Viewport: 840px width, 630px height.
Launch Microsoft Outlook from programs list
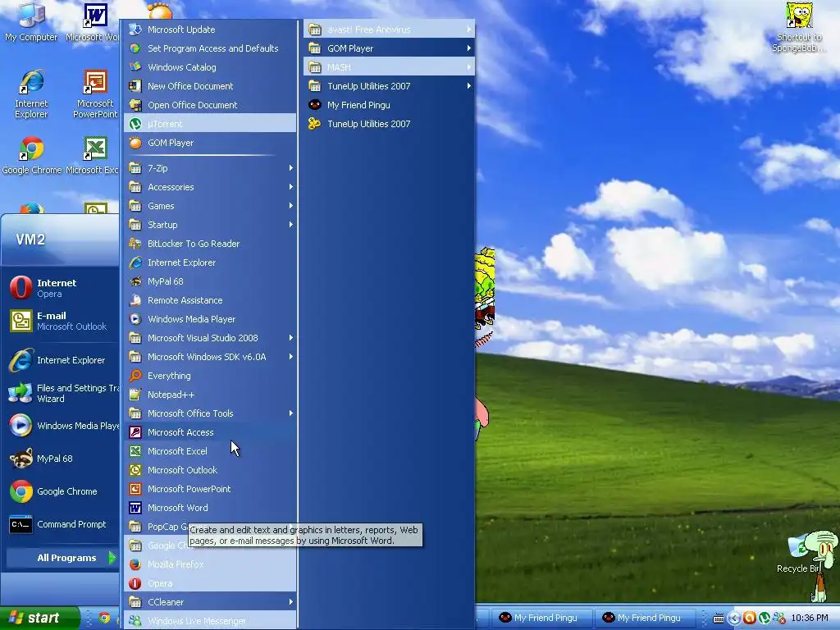pos(209,470)
